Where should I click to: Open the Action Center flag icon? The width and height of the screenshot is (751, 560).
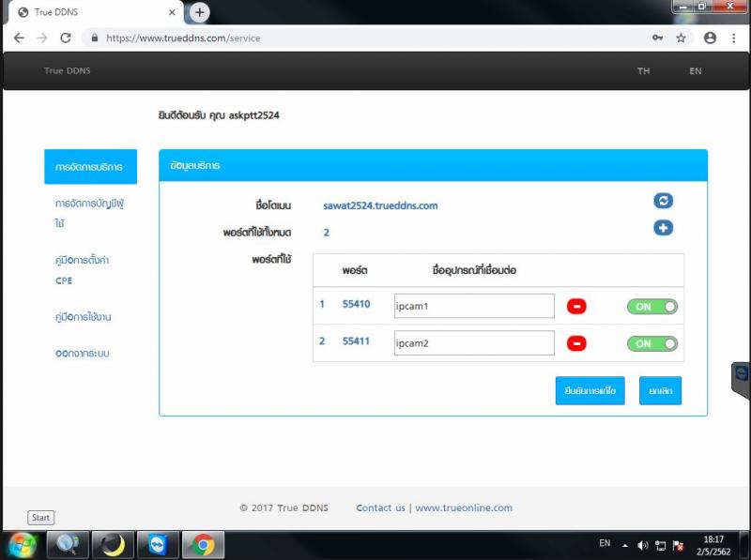tap(678, 545)
